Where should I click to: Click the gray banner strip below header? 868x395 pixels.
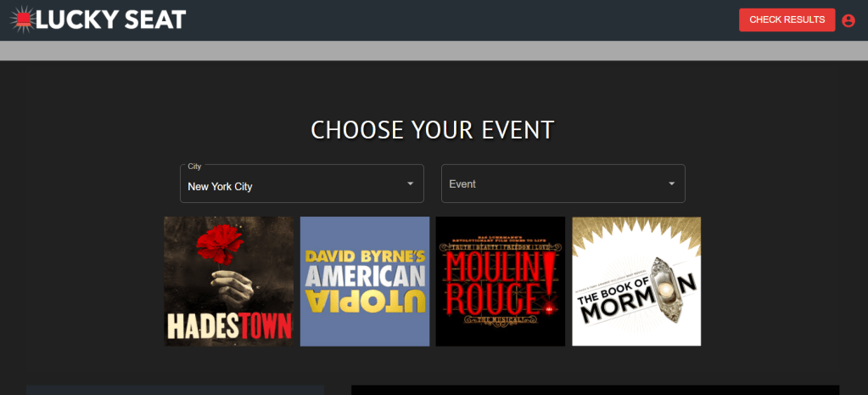coord(434,50)
